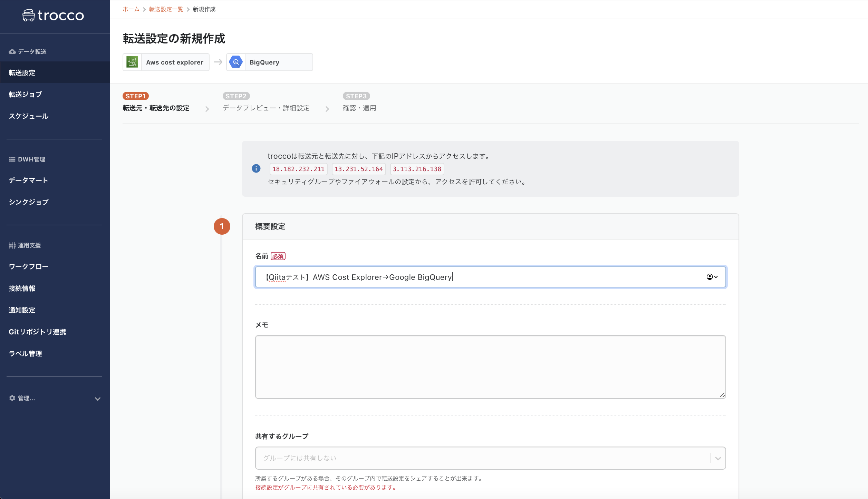The width and height of the screenshot is (868, 499).
Task: Click the cloud icon beside データ転送
Action: click(12, 51)
